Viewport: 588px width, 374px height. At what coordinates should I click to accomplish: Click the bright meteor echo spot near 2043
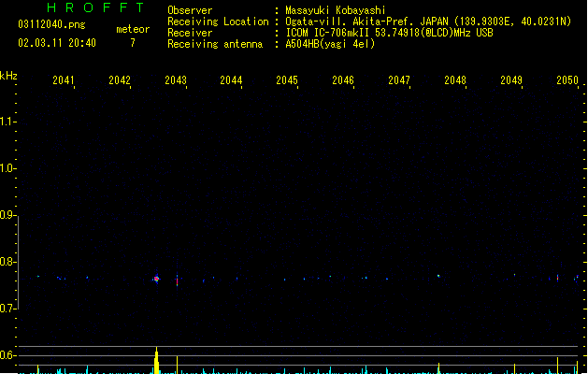coord(156,279)
